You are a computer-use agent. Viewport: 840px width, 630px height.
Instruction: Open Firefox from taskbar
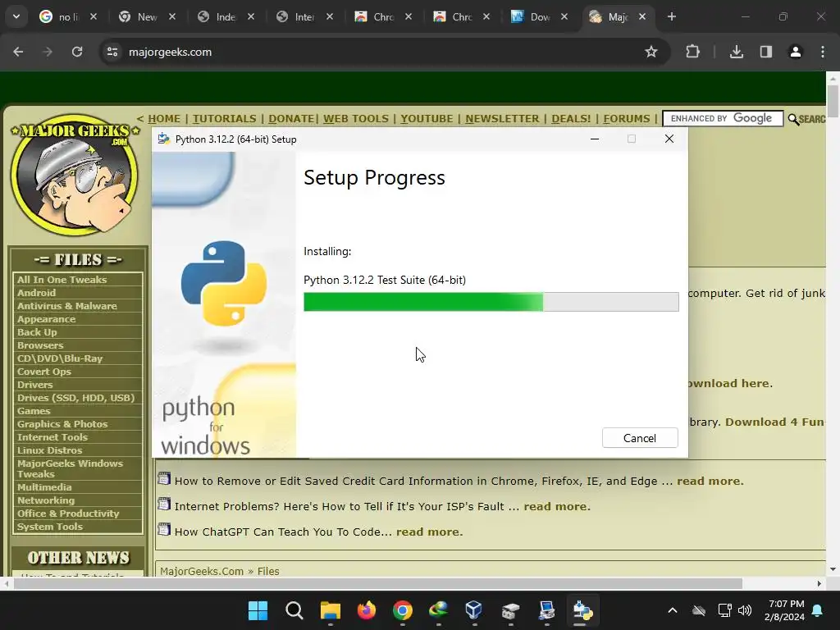(367, 610)
